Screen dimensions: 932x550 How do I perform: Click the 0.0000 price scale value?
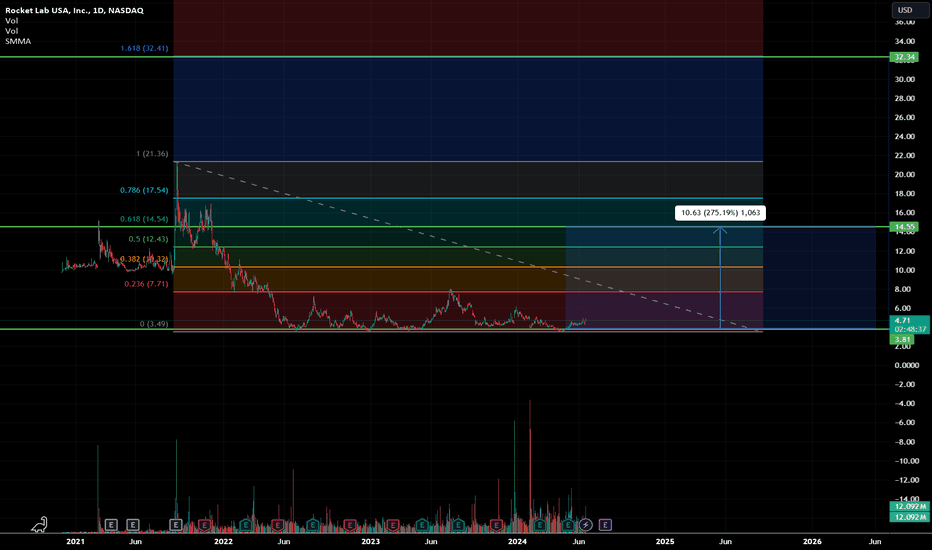tap(906, 365)
